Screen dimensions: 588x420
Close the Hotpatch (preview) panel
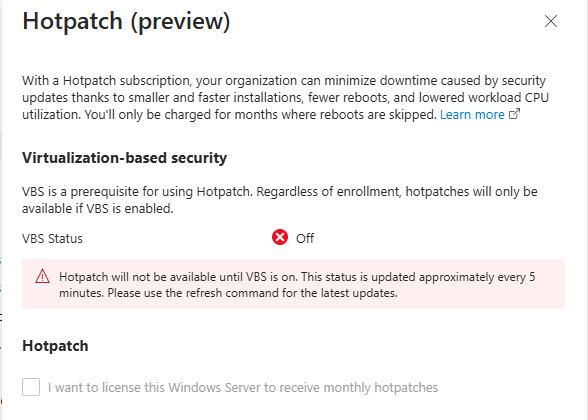click(551, 21)
